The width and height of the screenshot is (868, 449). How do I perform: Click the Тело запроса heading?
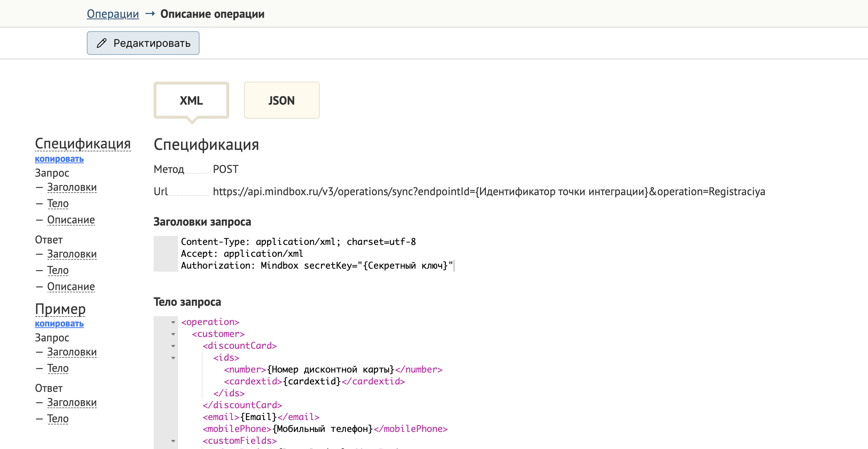(x=187, y=302)
